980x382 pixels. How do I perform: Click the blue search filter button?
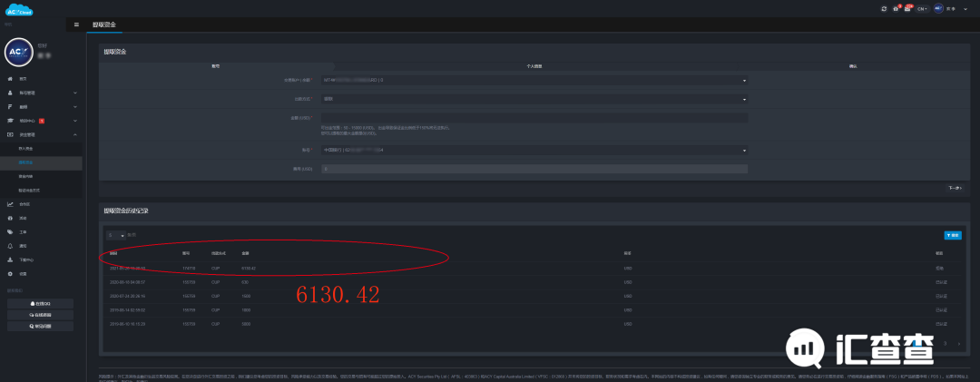[953, 235]
